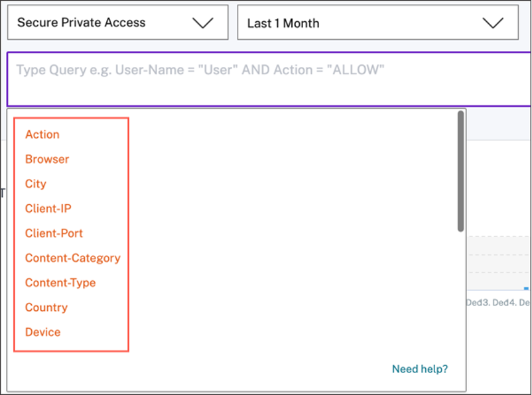Click the chevron arrow beside Secure Private Access
Viewport: 532px width, 395px height.
202,23
